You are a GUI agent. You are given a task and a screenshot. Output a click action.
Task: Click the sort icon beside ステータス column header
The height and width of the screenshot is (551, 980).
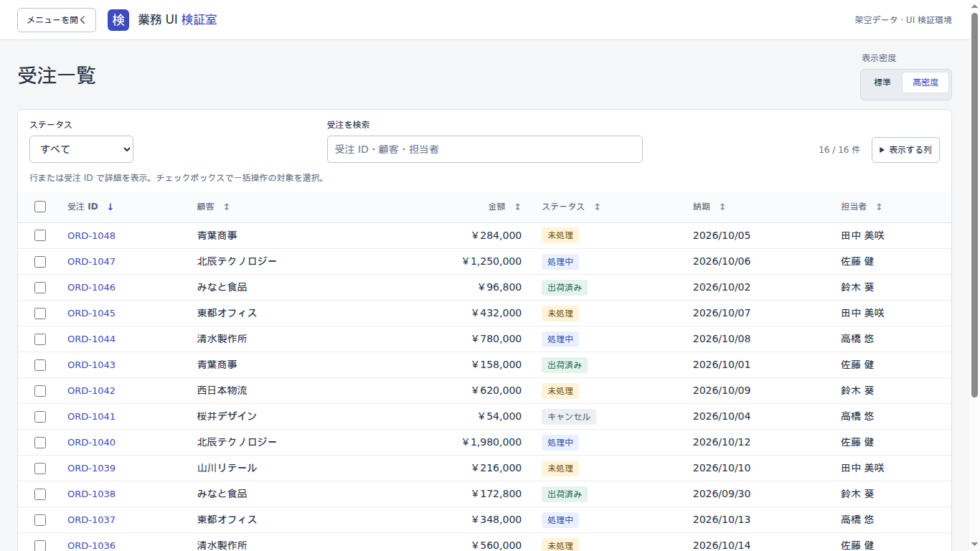(597, 207)
